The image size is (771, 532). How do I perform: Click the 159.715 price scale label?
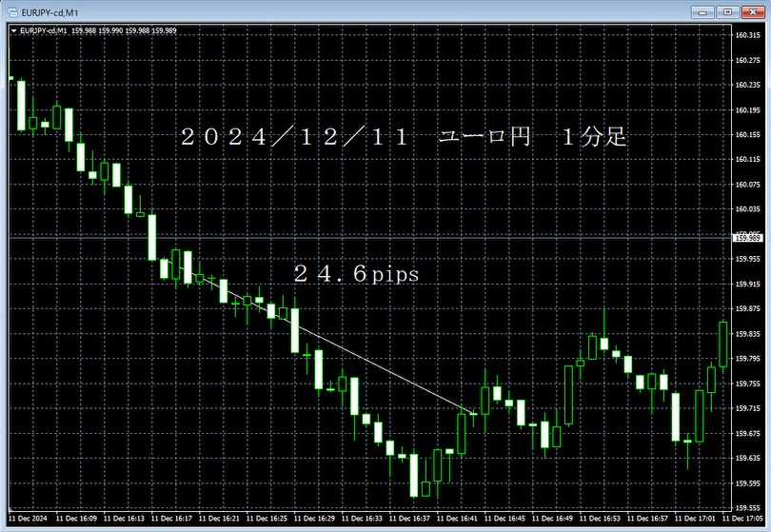747,408
